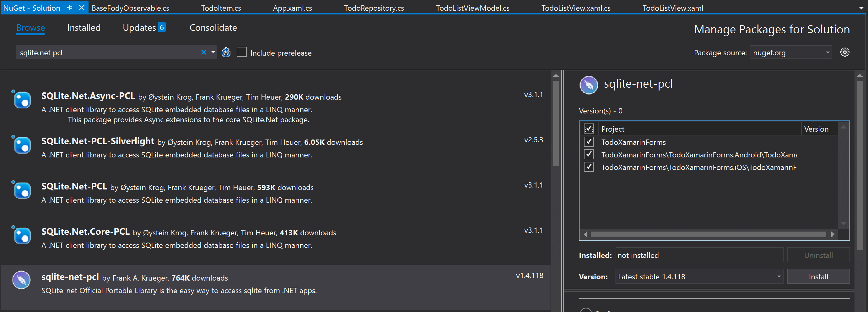This screenshot has width=868, height=312.
Task: Click the package list scroll up arrow
Action: click(556, 75)
